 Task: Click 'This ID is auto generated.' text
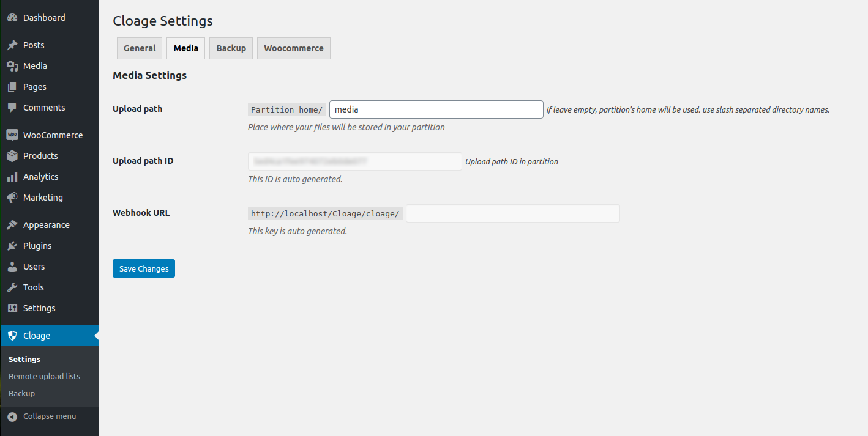coord(295,179)
